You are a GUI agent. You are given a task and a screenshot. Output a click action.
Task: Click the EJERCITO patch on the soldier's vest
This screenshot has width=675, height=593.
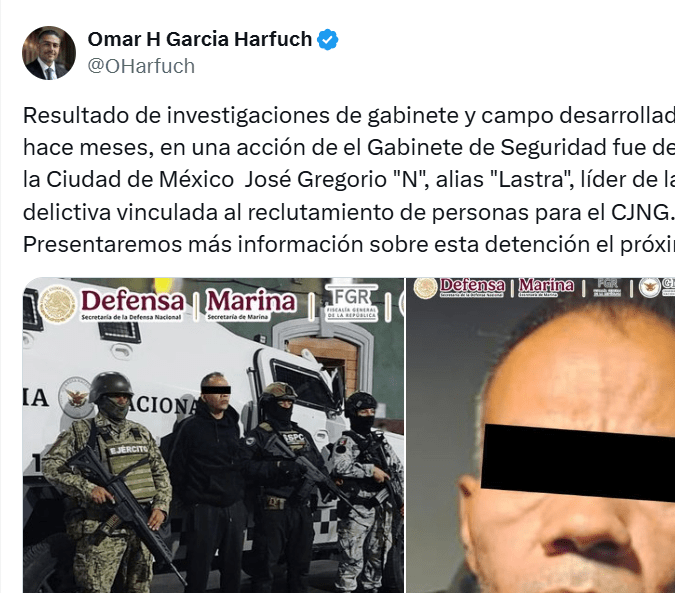(x=128, y=451)
